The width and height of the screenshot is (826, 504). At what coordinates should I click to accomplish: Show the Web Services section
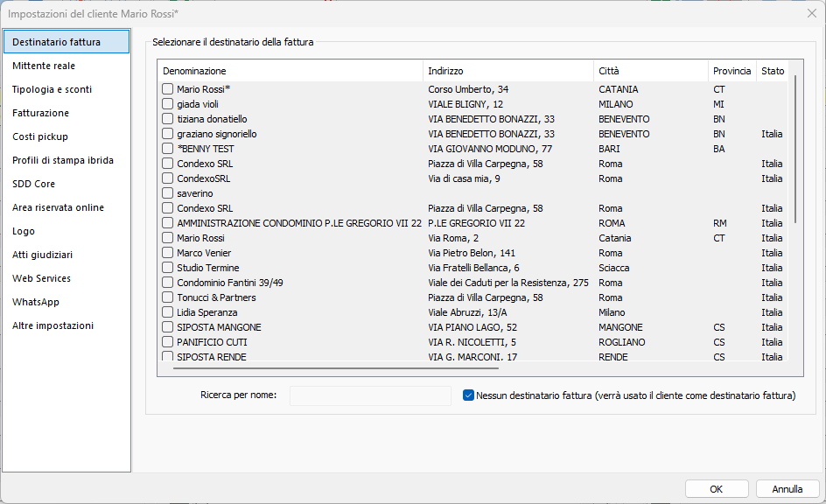point(41,278)
